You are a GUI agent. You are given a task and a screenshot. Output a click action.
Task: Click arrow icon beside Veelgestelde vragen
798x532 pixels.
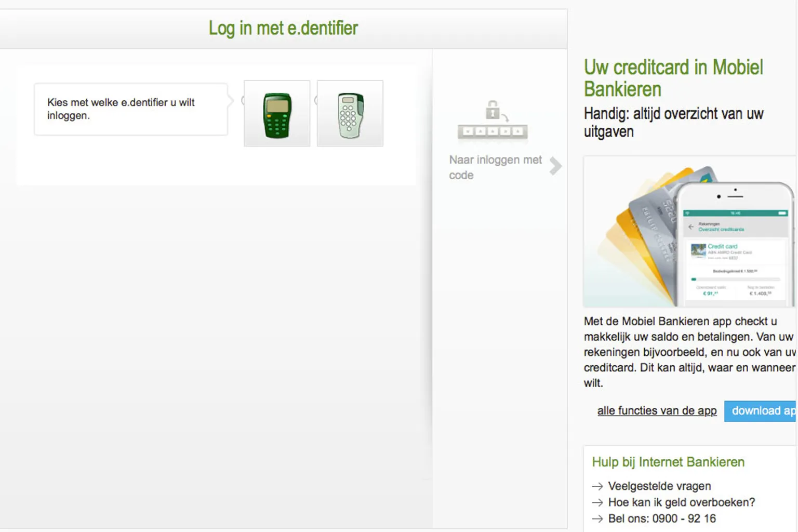pos(597,486)
